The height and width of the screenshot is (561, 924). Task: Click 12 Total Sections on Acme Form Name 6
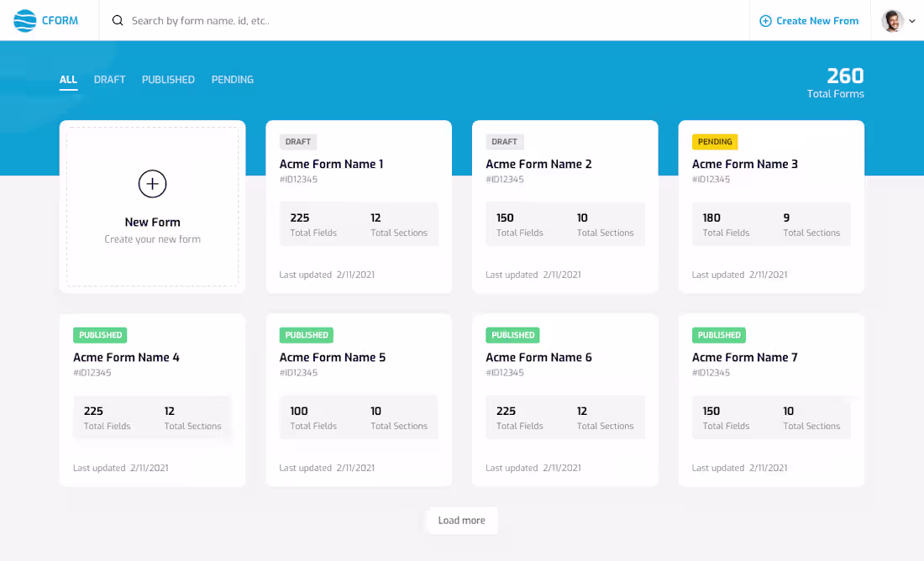605,417
